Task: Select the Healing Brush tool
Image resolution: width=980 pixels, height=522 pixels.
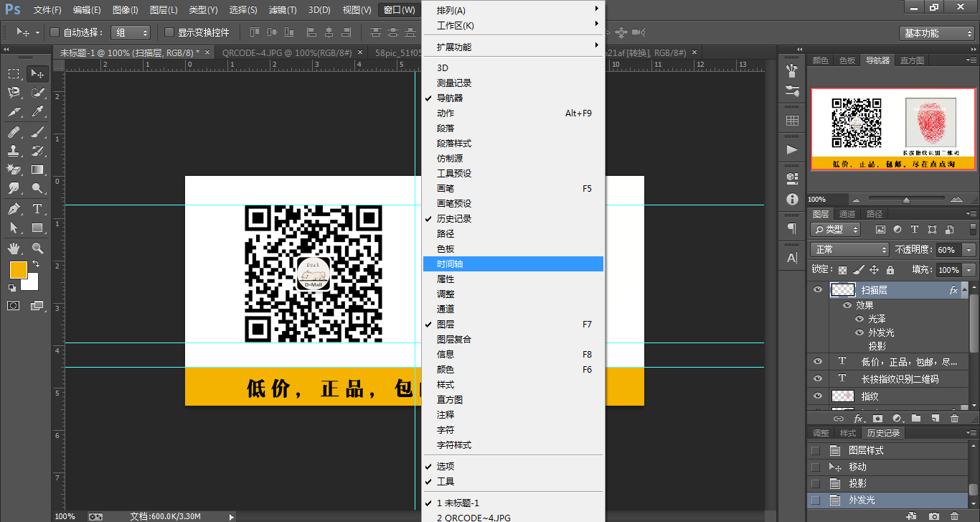Action: [14, 132]
